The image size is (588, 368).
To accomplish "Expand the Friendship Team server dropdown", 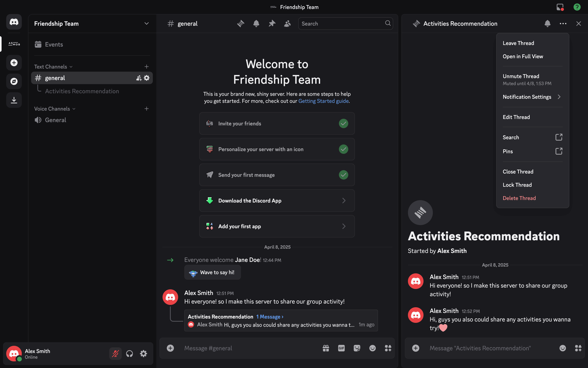I will (147, 24).
